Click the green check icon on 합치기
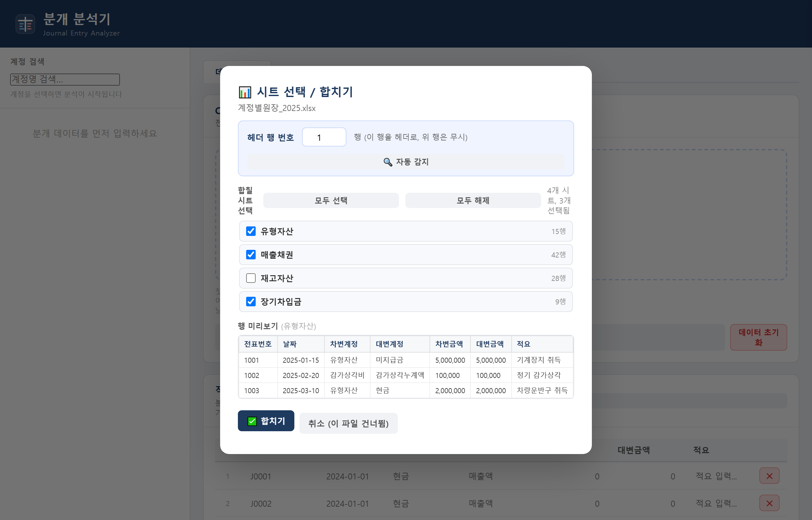Screen dimensions: 812x520 coord(252,421)
